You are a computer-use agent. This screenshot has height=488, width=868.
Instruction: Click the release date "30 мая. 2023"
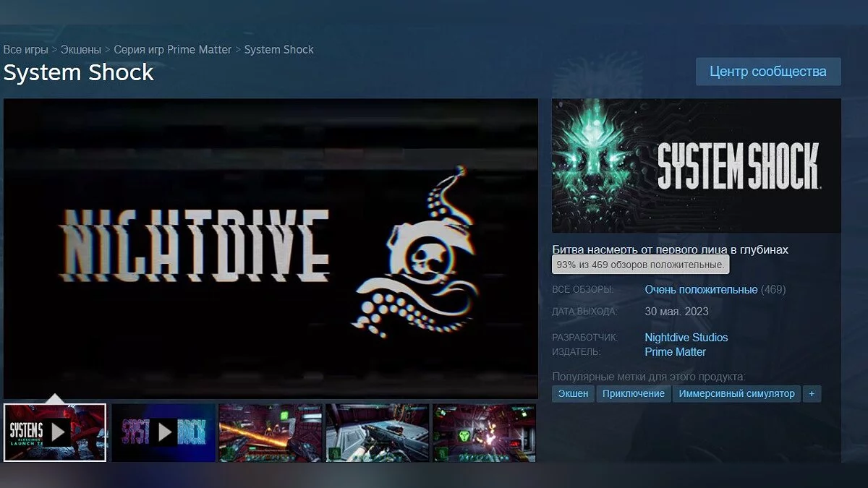tap(676, 312)
